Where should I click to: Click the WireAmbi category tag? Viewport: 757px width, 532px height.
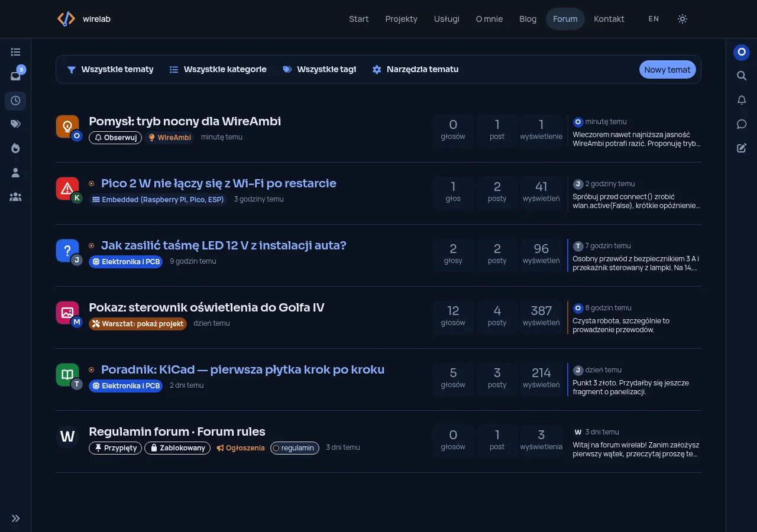[x=169, y=137]
